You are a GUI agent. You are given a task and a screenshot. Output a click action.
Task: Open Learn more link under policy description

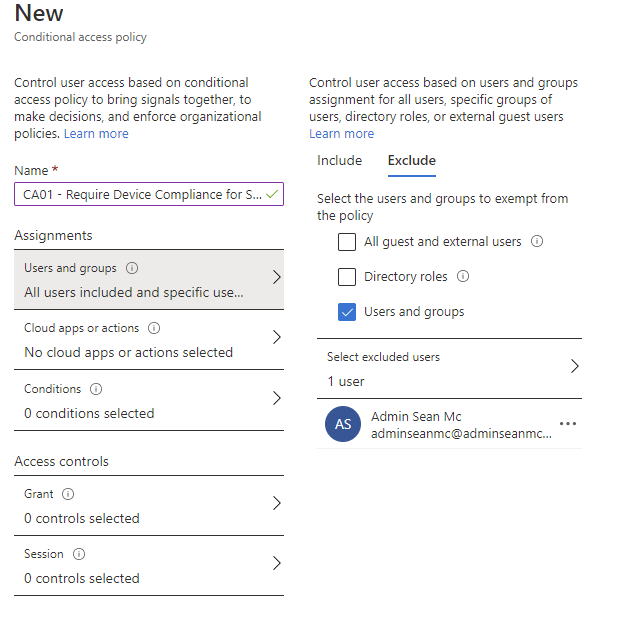[96, 134]
